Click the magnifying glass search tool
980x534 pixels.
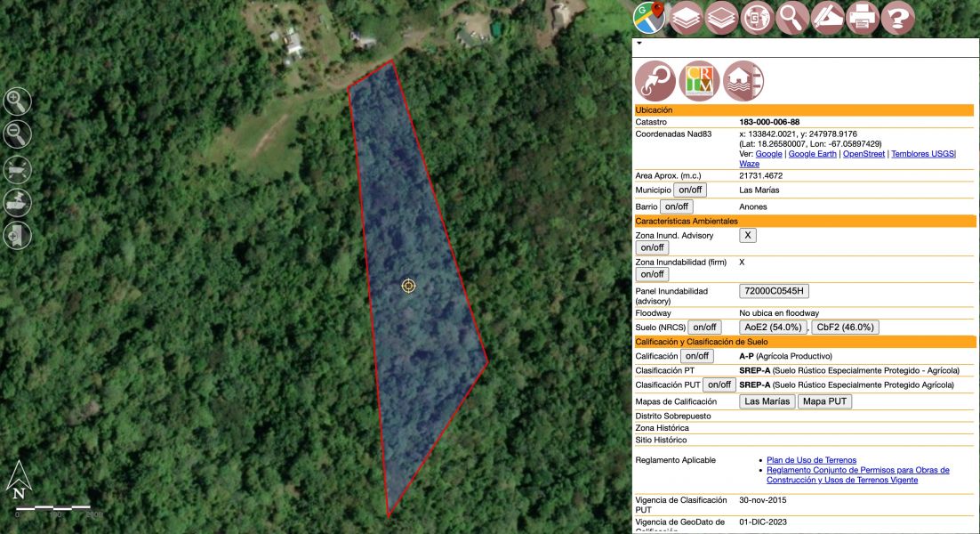tap(791, 18)
